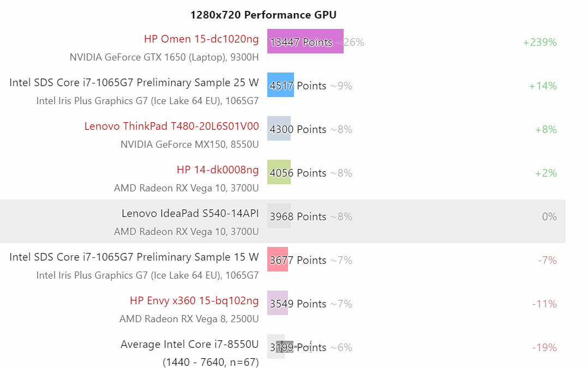This screenshot has width=588, height=368.
Task: Click the -19% difference value
Action: pos(544,348)
